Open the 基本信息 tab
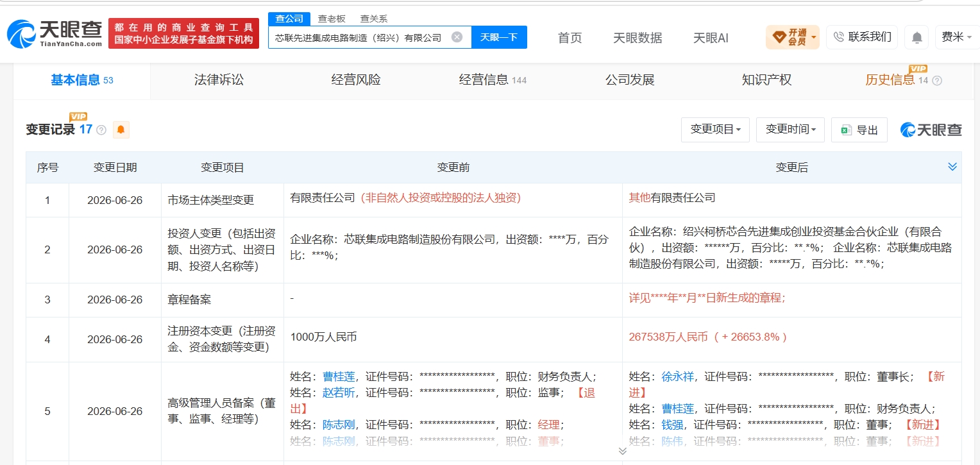The image size is (980, 465). (82, 80)
